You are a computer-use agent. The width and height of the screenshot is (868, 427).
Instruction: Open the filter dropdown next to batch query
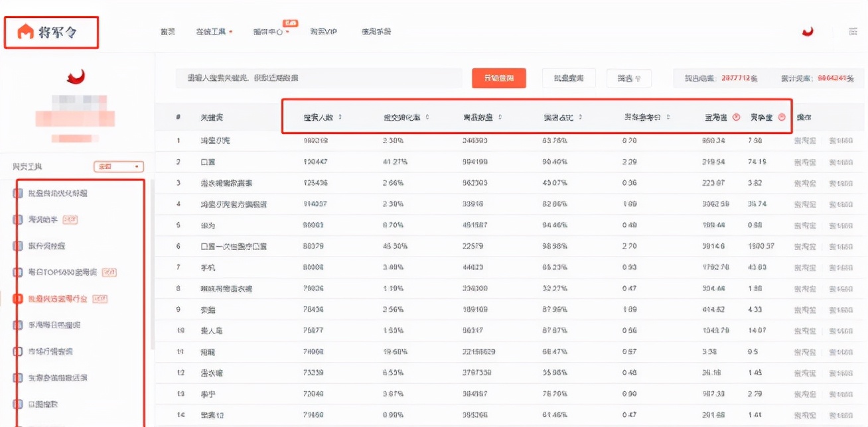[x=628, y=78]
